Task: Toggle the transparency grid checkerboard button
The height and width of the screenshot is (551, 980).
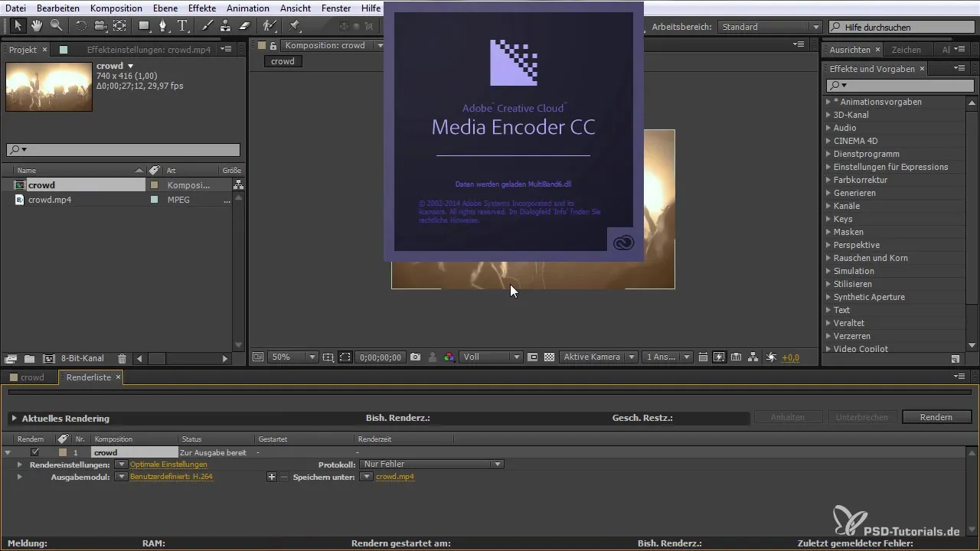Action: 549,357
